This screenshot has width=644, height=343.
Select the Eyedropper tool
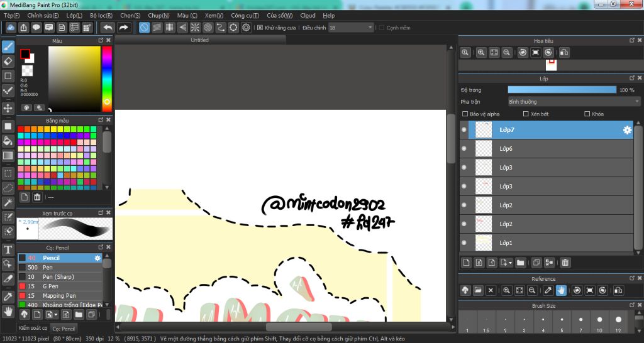pos(8,297)
